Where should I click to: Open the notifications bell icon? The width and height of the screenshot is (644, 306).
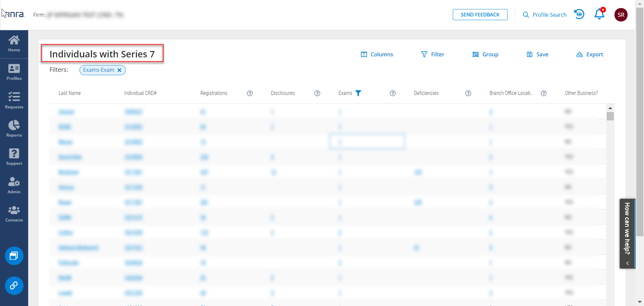tap(599, 14)
